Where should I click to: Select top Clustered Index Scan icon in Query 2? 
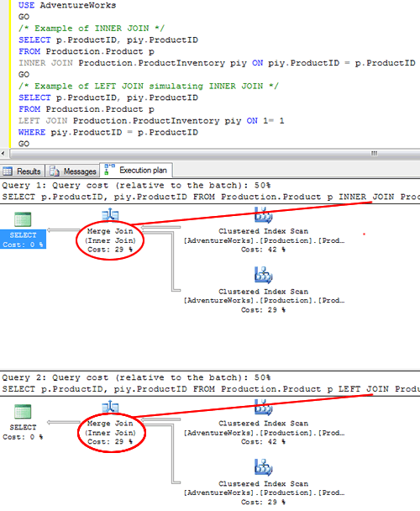pyautogui.click(x=263, y=408)
